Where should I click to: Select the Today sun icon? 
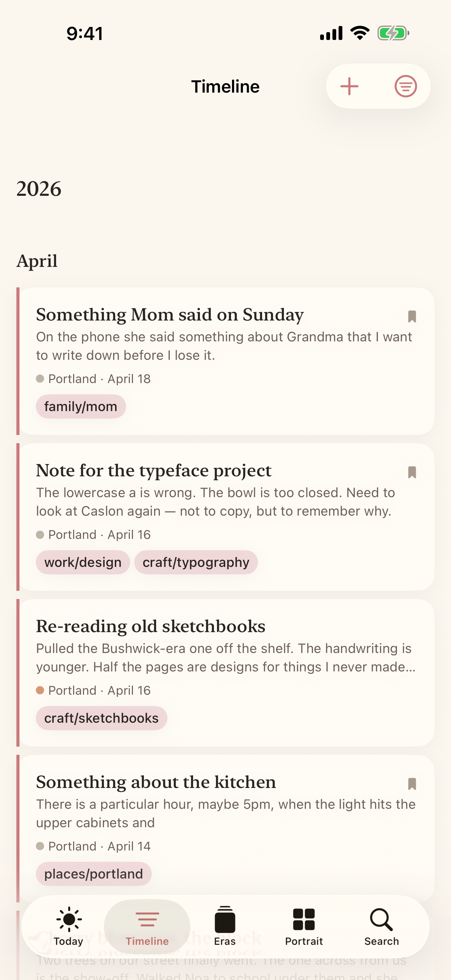(68, 919)
